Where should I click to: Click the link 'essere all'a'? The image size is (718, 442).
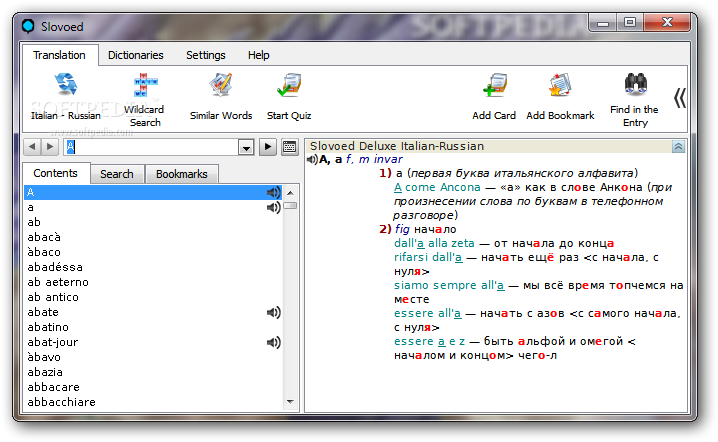[x=428, y=313]
